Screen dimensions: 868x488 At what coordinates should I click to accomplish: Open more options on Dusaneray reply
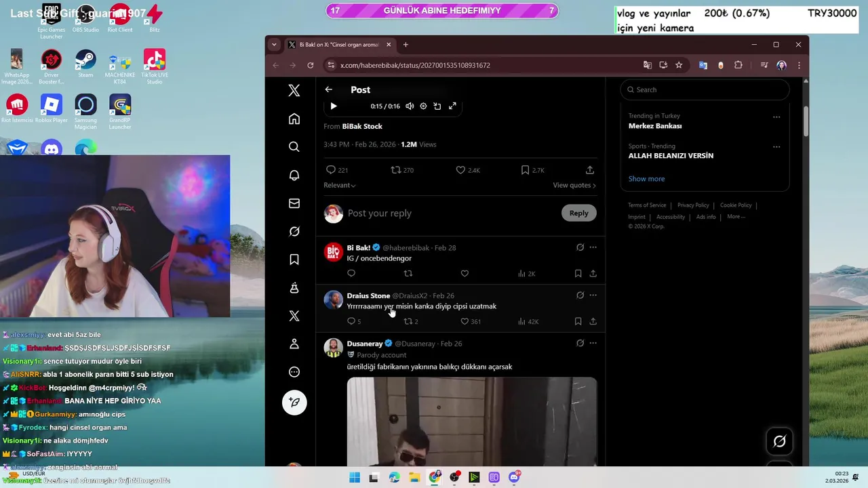click(593, 344)
